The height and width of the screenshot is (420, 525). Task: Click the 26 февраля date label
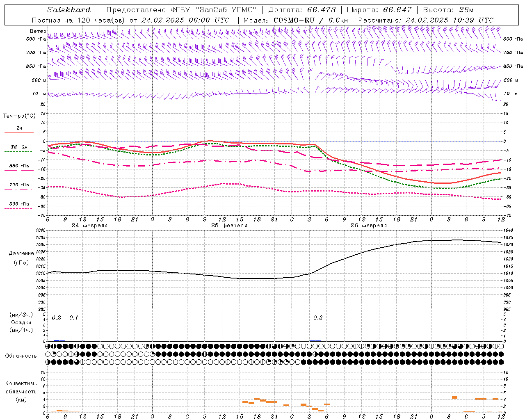pyautogui.click(x=369, y=226)
